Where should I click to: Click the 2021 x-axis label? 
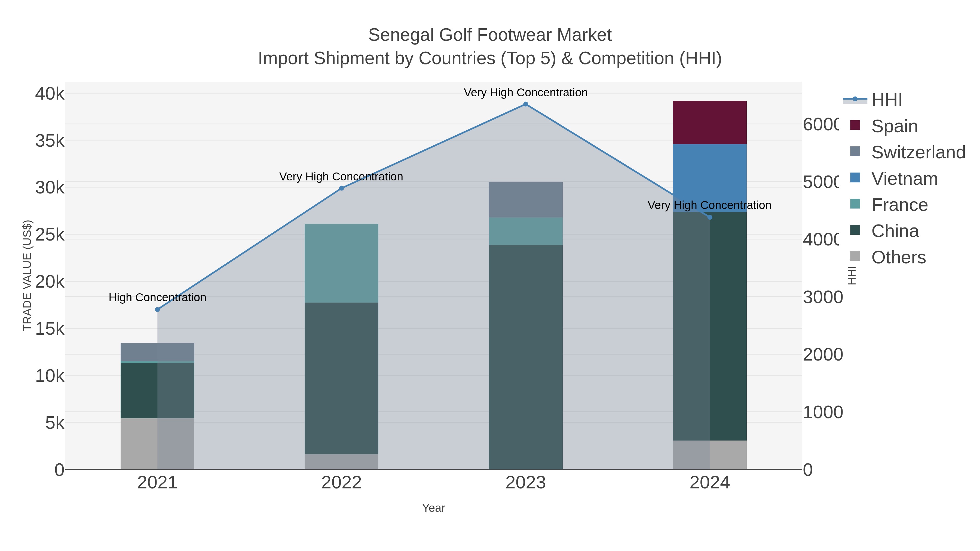tap(158, 483)
